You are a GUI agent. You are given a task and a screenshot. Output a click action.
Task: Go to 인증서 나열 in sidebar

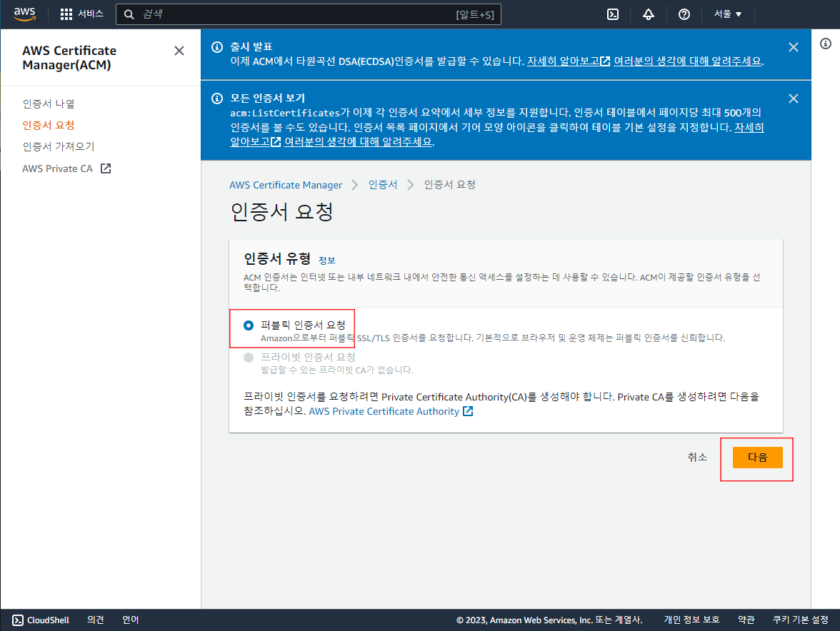[x=49, y=104]
